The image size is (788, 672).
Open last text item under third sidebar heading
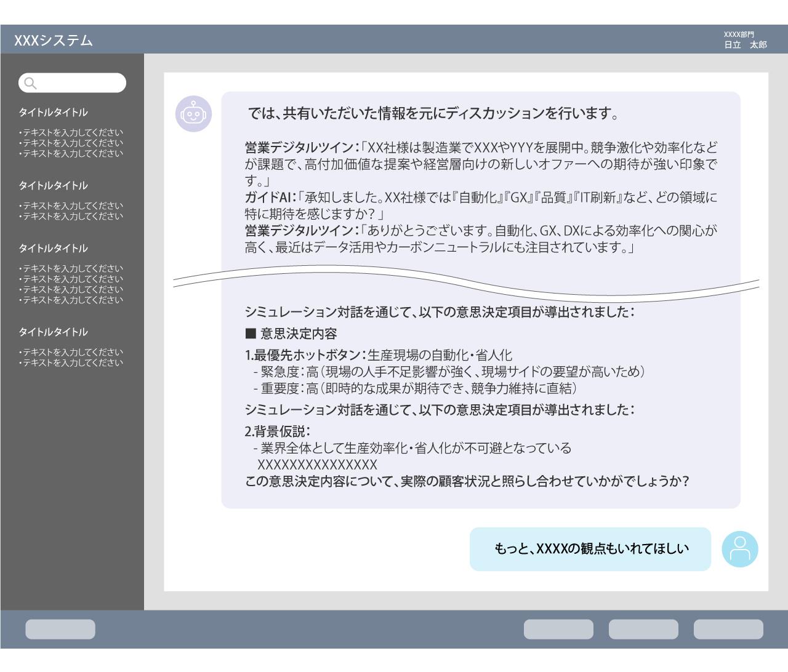click(x=71, y=300)
